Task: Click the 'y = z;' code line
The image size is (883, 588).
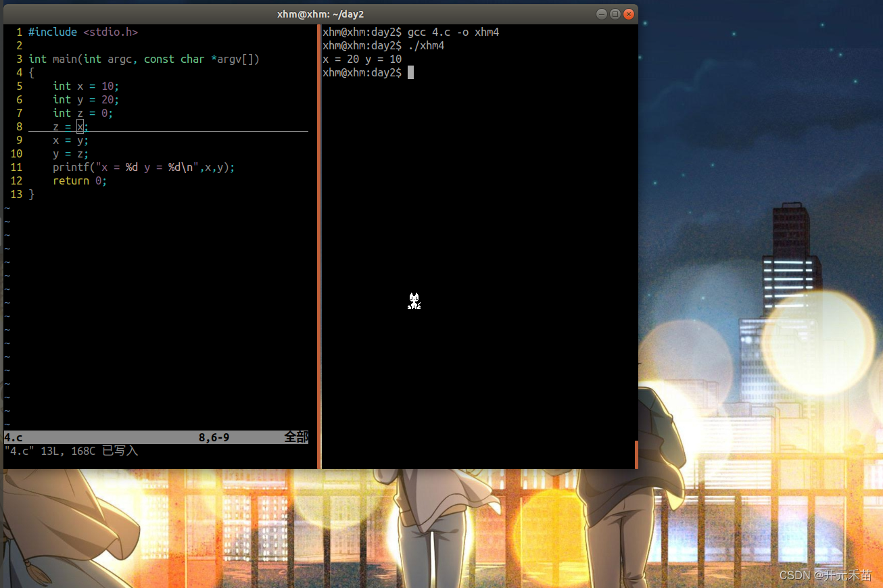Action: (71, 153)
